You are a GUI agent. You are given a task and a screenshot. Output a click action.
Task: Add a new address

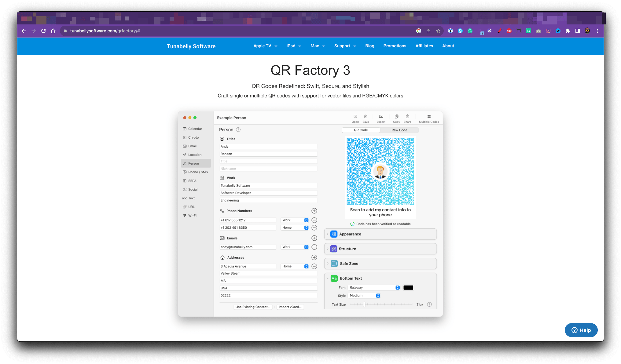(x=314, y=258)
